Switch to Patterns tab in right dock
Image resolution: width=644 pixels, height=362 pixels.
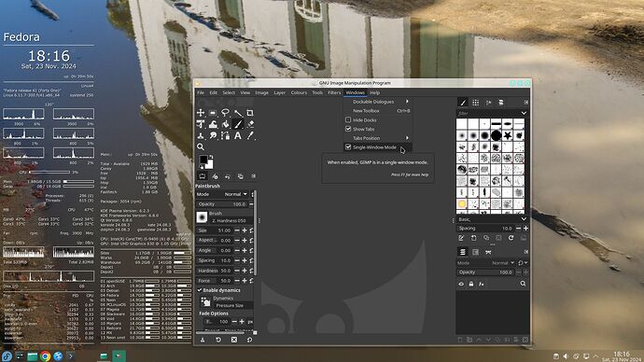point(476,103)
